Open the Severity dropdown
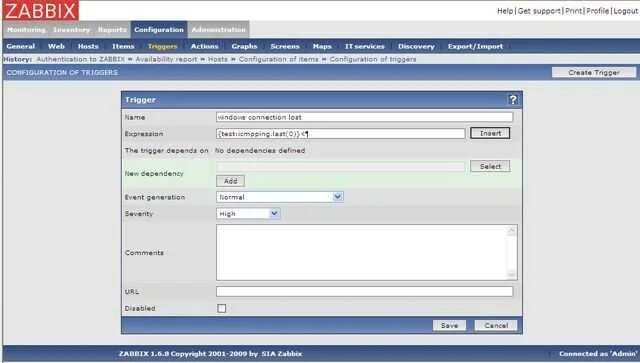This screenshot has height=363, width=640. tap(248, 214)
